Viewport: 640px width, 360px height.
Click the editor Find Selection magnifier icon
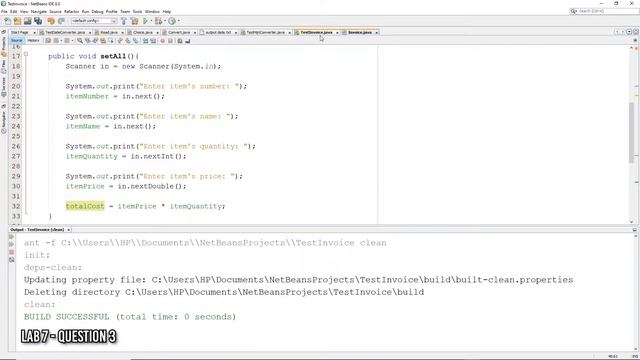pyautogui.click(x=80, y=41)
